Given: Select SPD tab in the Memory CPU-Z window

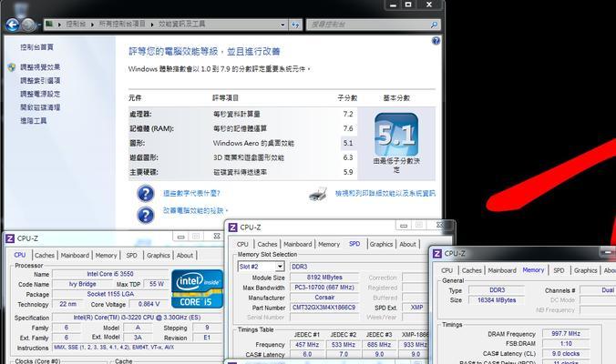Looking at the screenshot, I should tap(559, 270).
